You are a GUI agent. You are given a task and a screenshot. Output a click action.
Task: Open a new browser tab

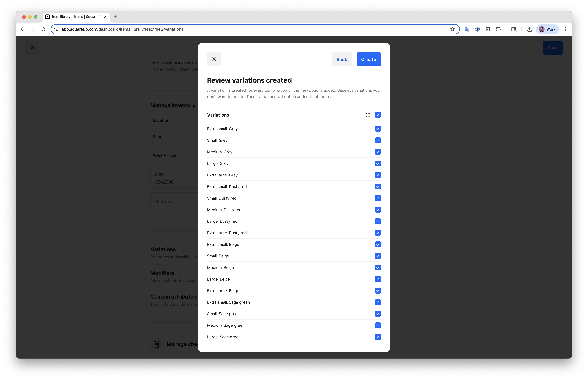coord(116,17)
